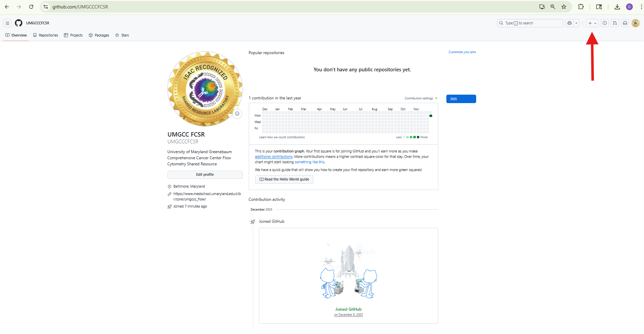This screenshot has height=334, width=644.
Task: Click the Type / to search field
Action: point(530,23)
